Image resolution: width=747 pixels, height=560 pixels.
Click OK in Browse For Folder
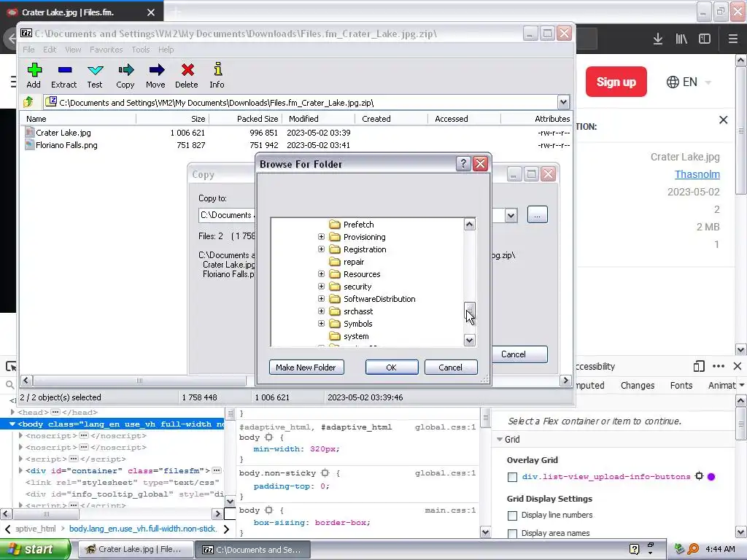pyautogui.click(x=392, y=367)
